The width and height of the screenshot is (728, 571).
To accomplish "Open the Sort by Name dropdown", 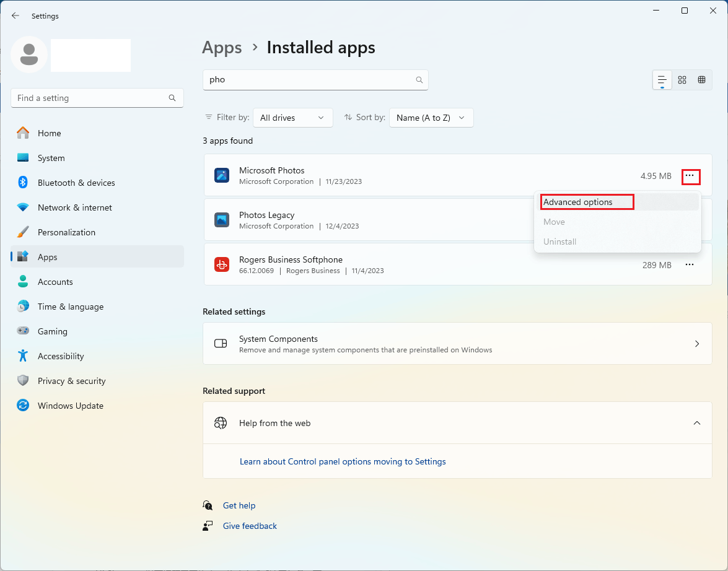I will pyautogui.click(x=431, y=118).
